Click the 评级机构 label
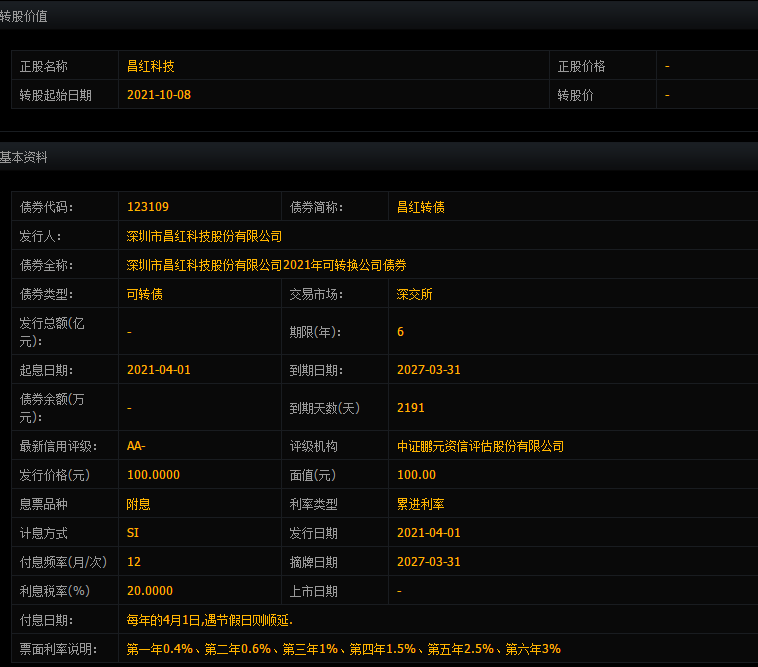The height and width of the screenshot is (667, 758). click(x=313, y=446)
